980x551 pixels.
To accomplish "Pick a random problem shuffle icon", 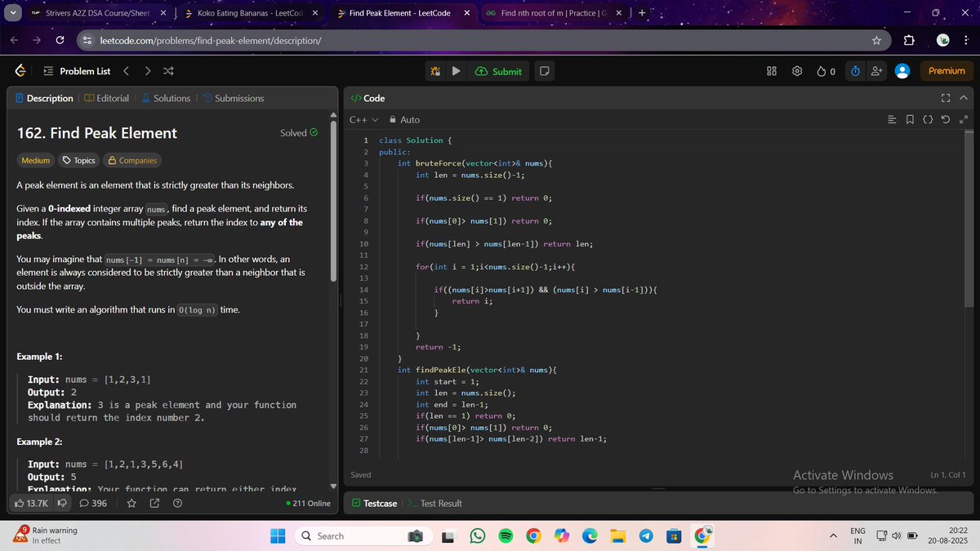I will pyautogui.click(x=168, y=71).
